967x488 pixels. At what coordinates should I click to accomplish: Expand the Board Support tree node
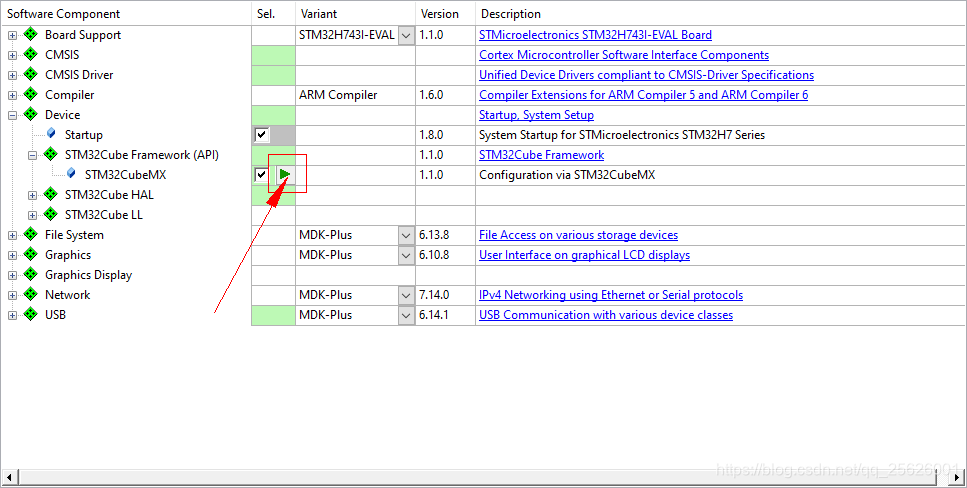(x=12, y=36)
